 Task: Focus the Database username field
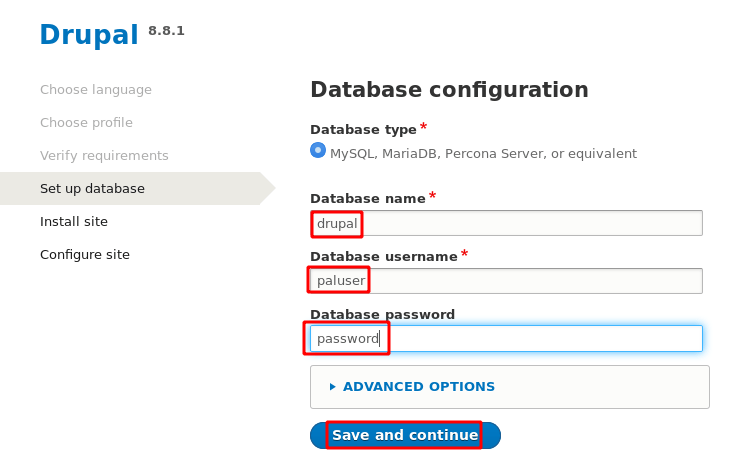point(506,281)
